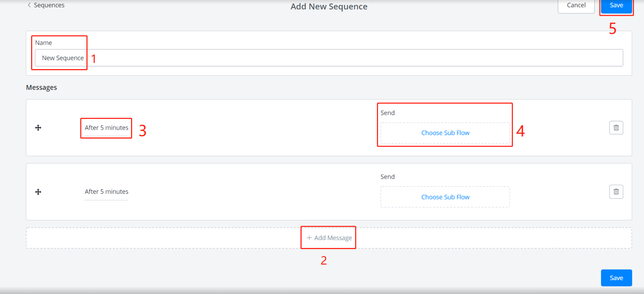Open the first message's After 5 minutes delay

click(106, 128)
